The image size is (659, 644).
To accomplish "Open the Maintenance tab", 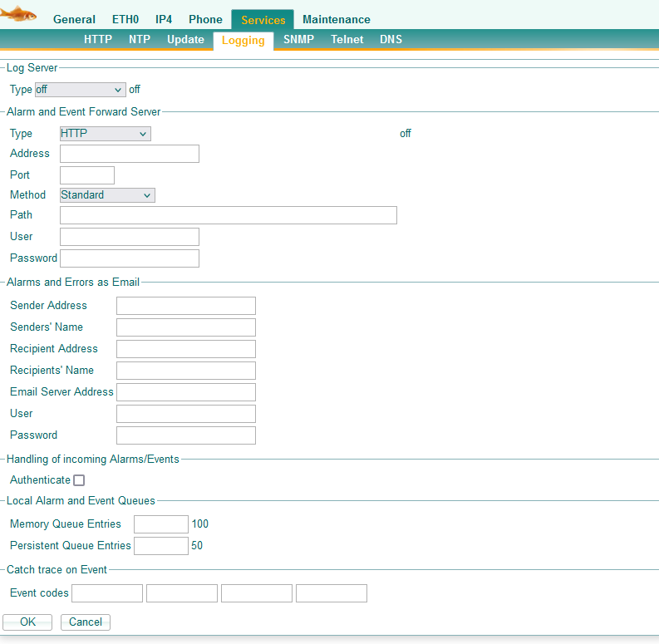I will click(337, 20).
